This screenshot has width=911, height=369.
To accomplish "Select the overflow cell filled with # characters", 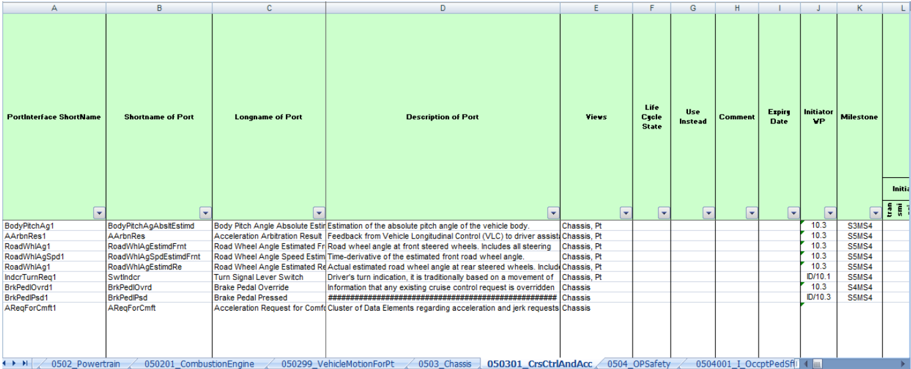I will [443, 298].
